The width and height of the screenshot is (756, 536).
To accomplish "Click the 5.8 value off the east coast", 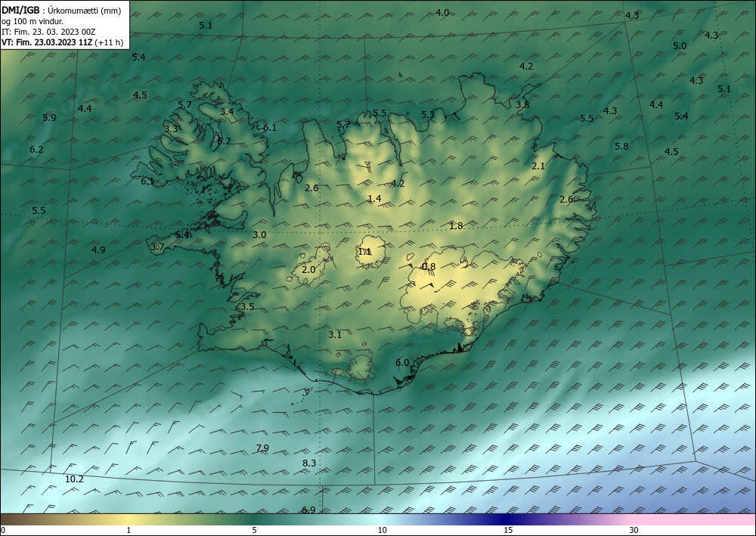I will pos(621,146).
